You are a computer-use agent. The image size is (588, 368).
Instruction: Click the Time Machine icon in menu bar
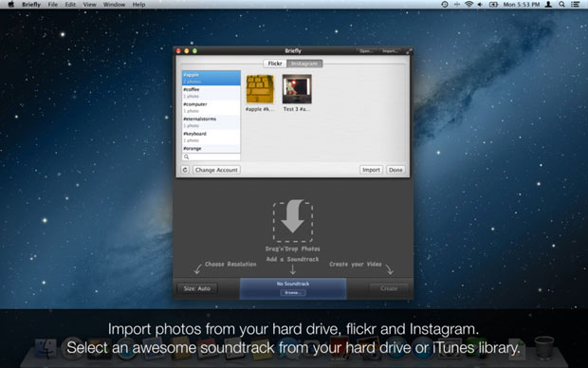(445, 5)
